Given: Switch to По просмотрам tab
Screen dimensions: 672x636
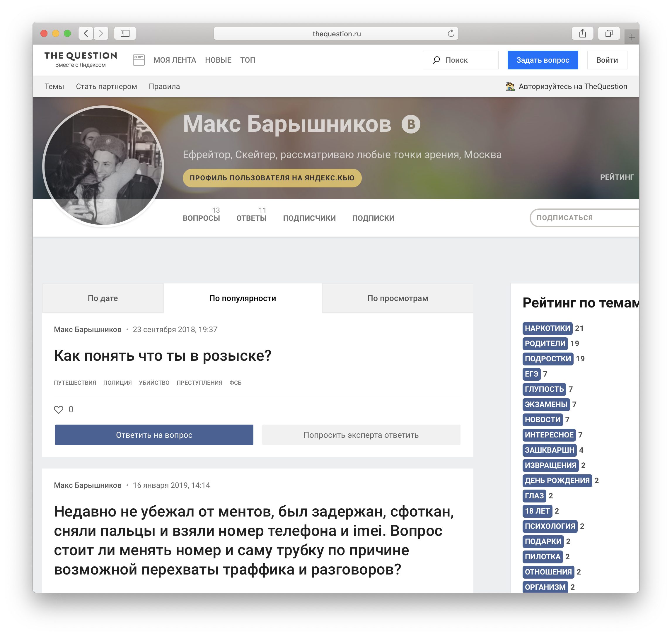Looking at the screenshot, I should click(398, 298).
